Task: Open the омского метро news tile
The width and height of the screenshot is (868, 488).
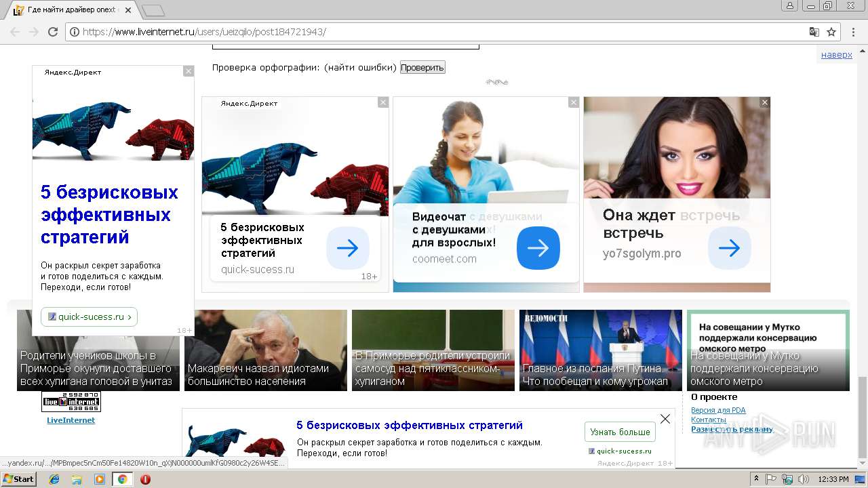Action: pos(768,350)
